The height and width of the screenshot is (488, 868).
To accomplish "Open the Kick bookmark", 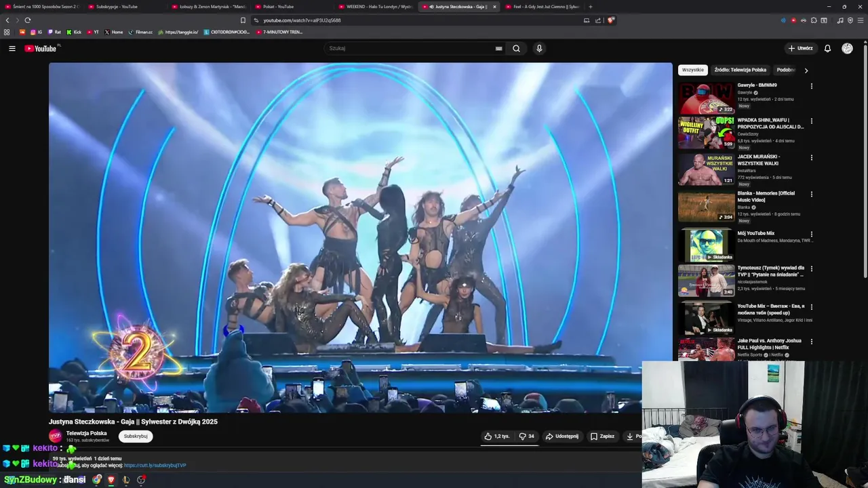I will pyautogui.click(x=74, y=32).
